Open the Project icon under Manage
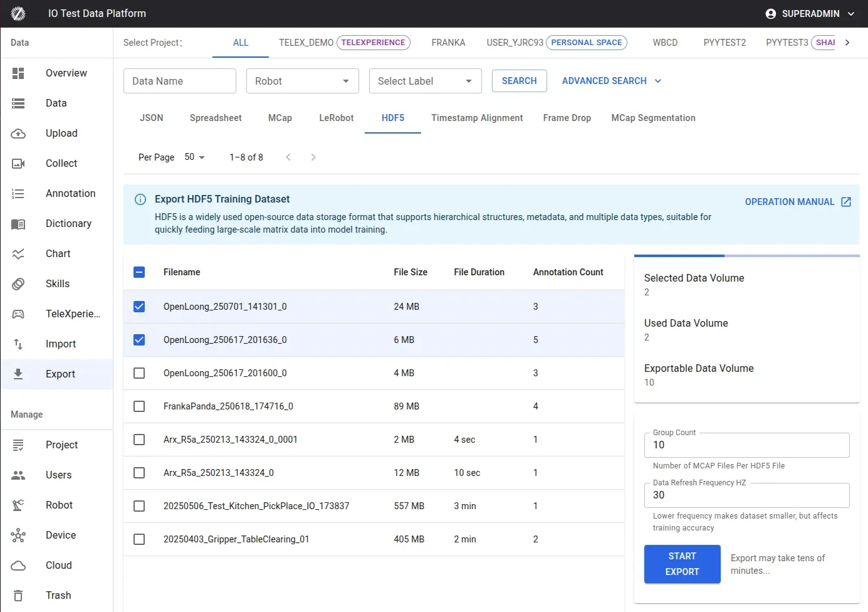Screen dimensions: 868x612 tap(18, 445)
